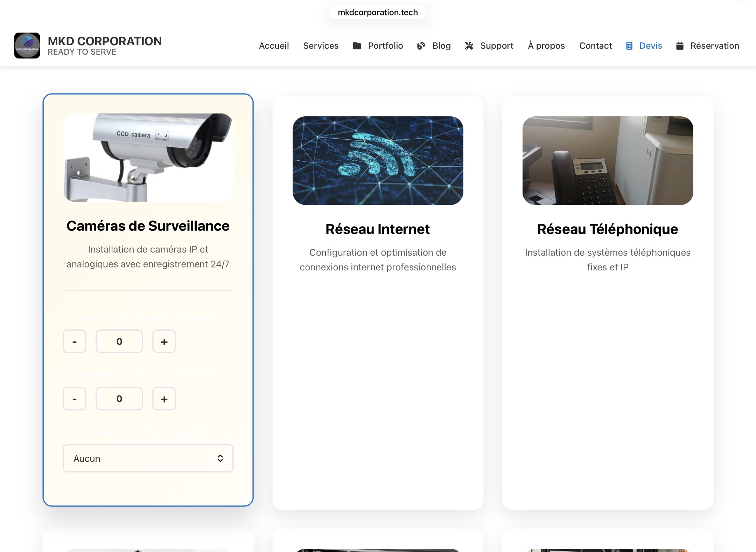
Task: Click the Support tools icon
Action: coord(469,46)
